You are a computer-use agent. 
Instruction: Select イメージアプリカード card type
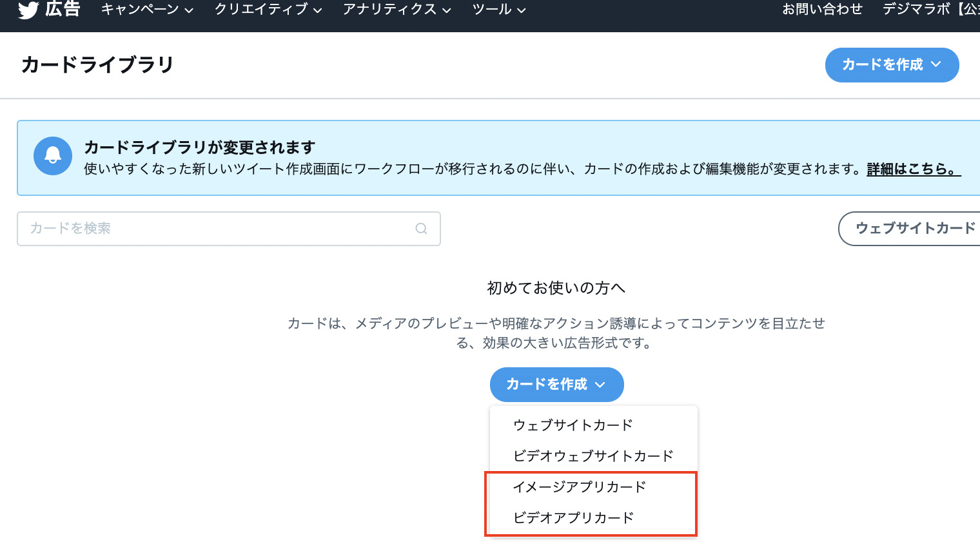click(x=580, y=486)
